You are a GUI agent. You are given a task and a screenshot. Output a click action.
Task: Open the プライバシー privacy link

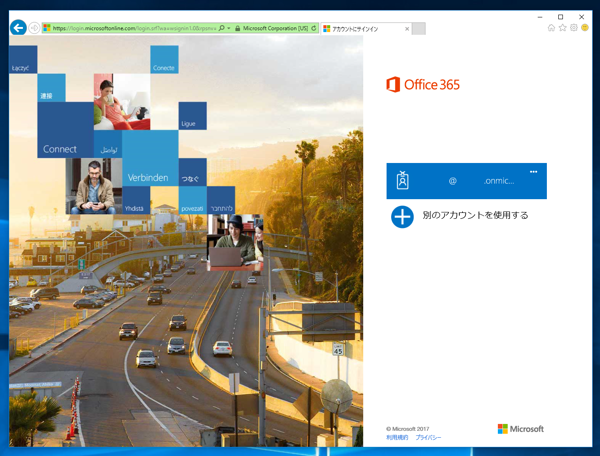(428, 437)
